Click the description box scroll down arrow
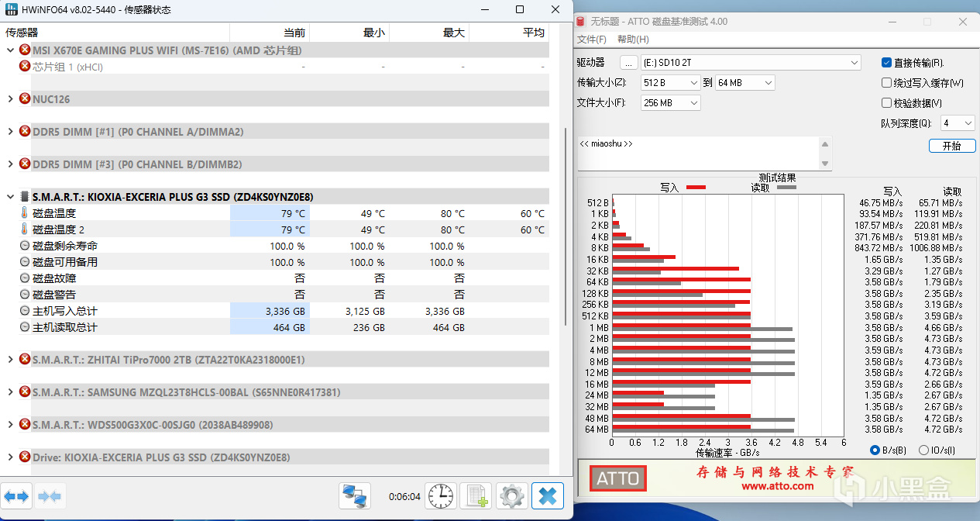This screenshot has width=980, height=521. point(826,164)
